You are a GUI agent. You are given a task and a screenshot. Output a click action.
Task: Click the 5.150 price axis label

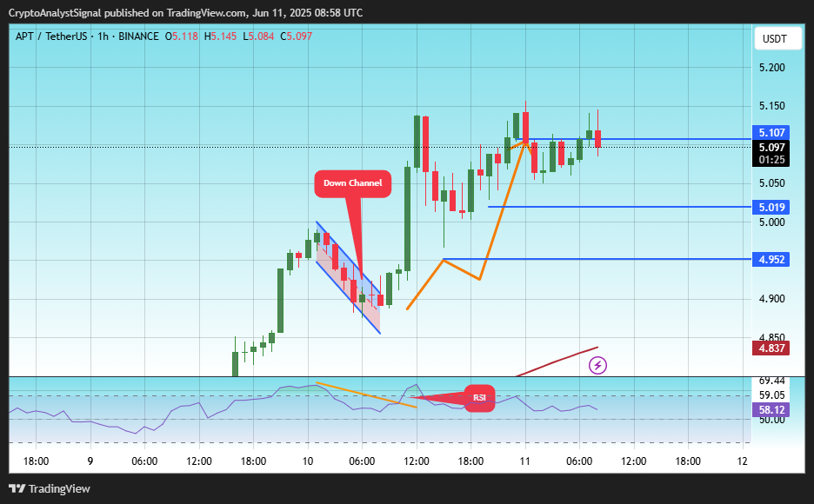tap(772, 106)
